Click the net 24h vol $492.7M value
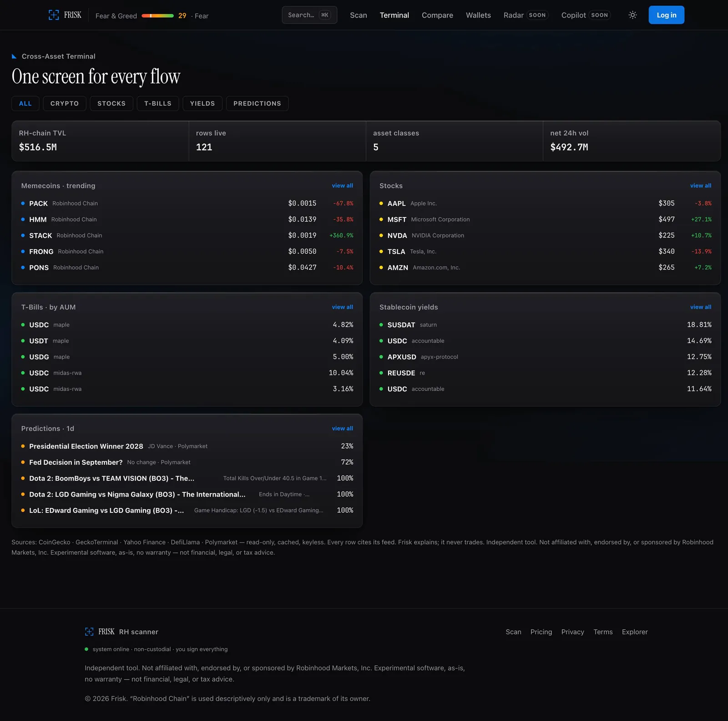Screen dimensions: 728x721 click(x=569, y=147)
